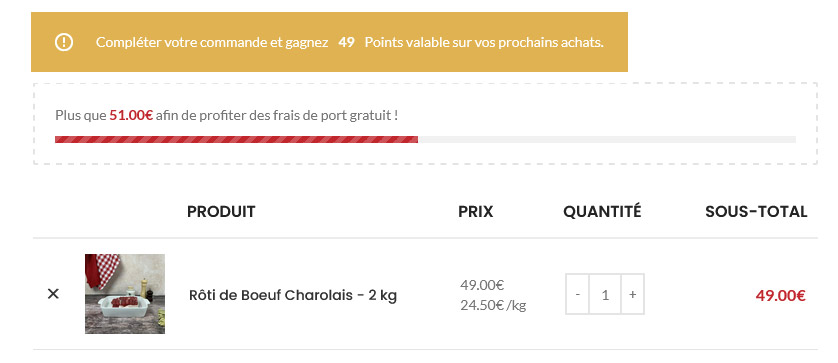Viewport: 838px width, 363px height.
Task: Click the red 51.00€ remaining amount
Action: [131, 115]
